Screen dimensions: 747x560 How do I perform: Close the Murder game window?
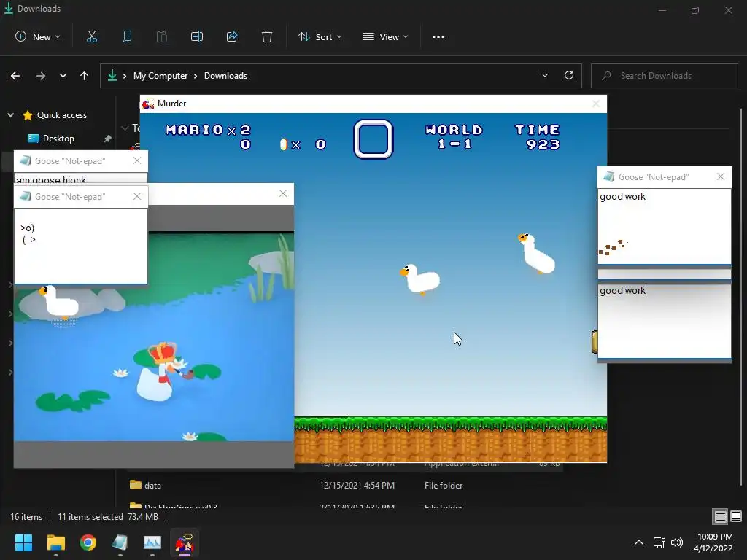595,104
